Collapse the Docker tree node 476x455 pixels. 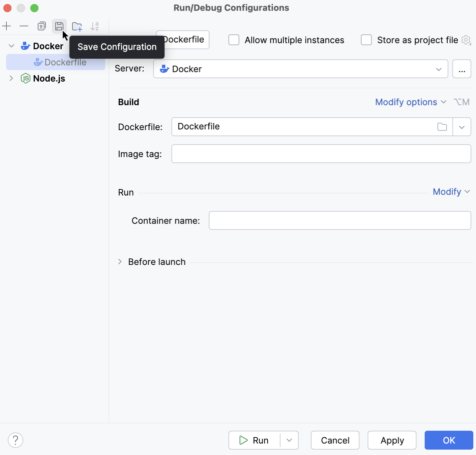tap(11, 46)
